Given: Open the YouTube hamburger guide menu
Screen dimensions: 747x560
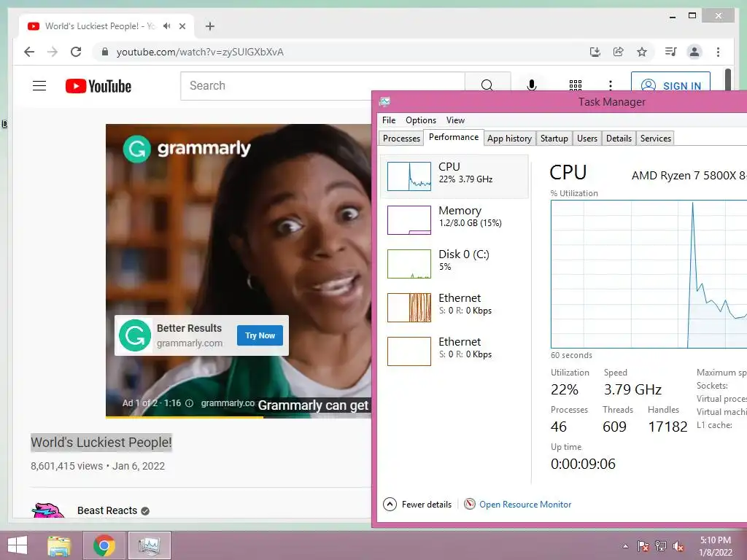Looking at the screenshot, I should [x=39, y=86].
